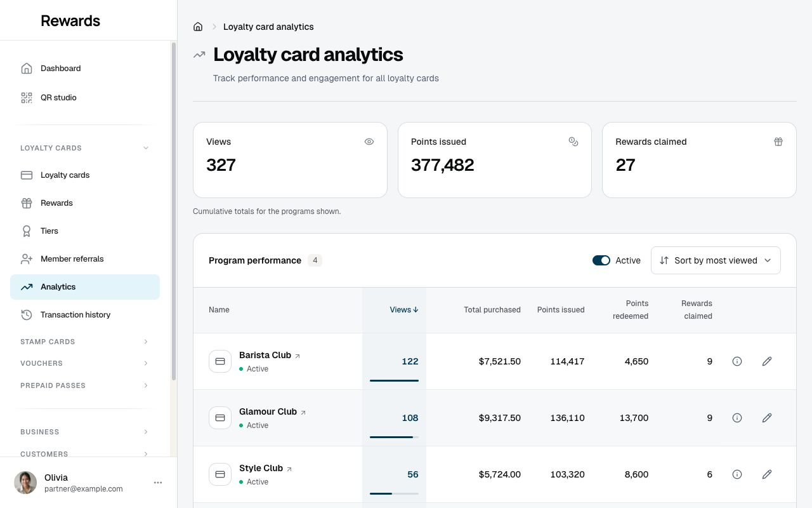Viewport: 812px width, 508px height.
Task: Click the coins icon on Points issued card
Action: coord(573,142)
